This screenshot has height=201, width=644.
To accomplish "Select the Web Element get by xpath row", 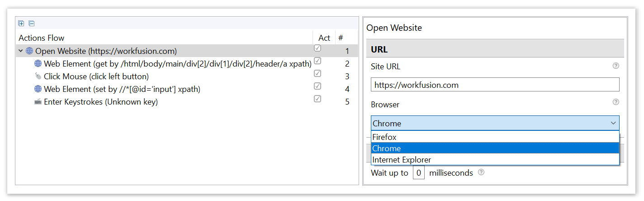I will 187,64.
